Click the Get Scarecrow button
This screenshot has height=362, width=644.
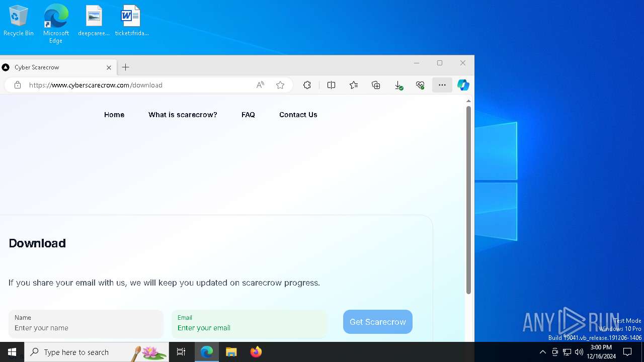[x=378, y=322]
